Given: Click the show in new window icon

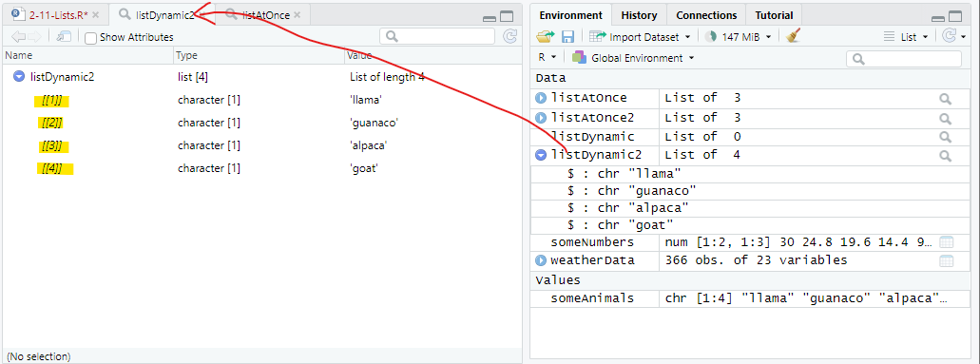Looking at the screenshot, I should pyautogui.click(x=64, y=37).
